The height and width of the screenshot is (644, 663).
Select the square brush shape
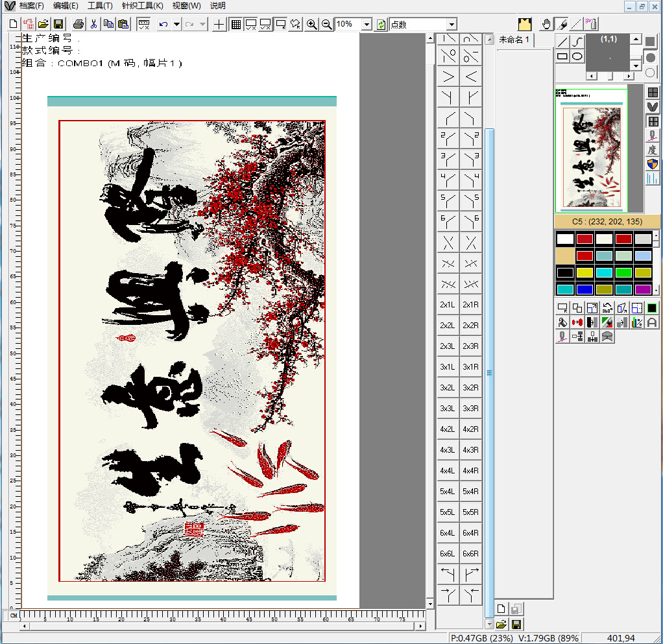coord(650,42)
